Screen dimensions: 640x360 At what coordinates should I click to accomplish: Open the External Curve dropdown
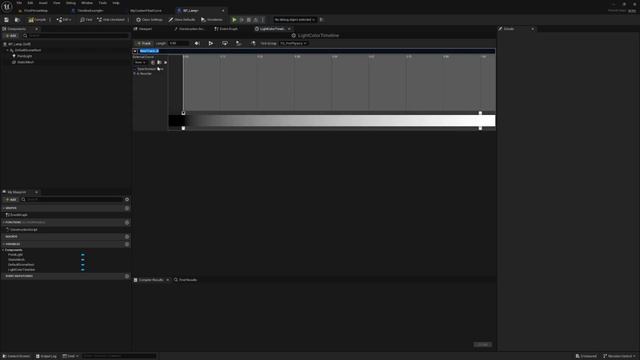(141, 62)
